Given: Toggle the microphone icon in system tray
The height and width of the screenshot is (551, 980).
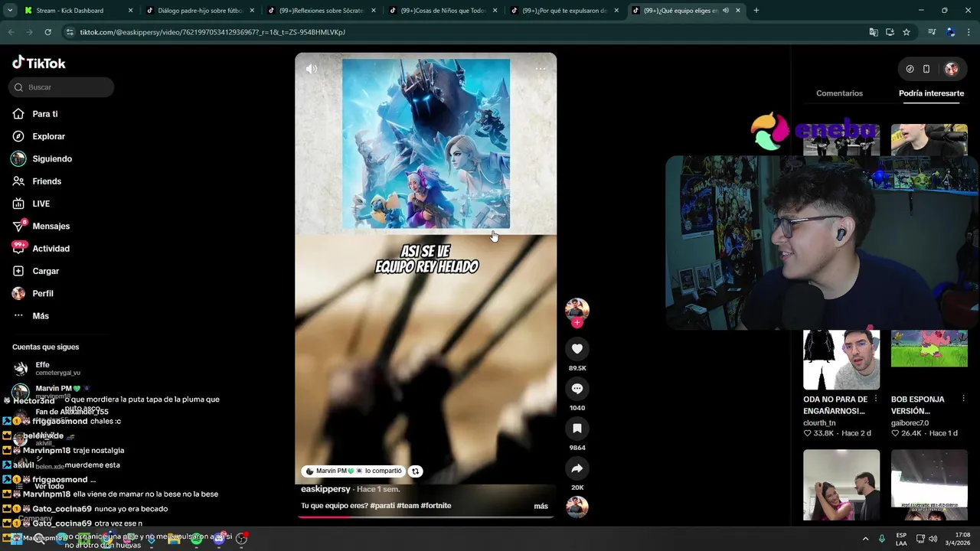Looking at the screenshot, I should tap(882, 539).
